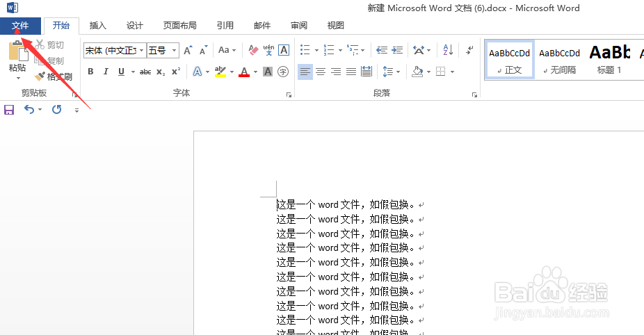Click the shading paint bucket icon
Image resolution: width=644 pixels, height=335 pixels.
click(418, 72)
